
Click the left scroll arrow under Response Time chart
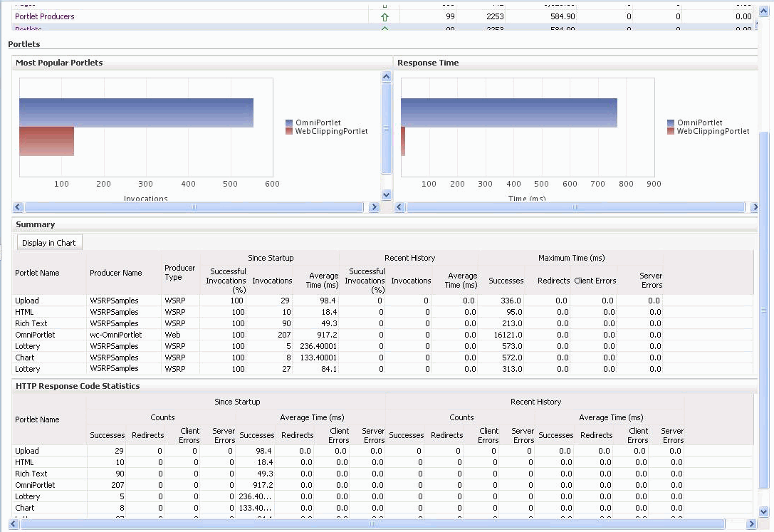399,207
